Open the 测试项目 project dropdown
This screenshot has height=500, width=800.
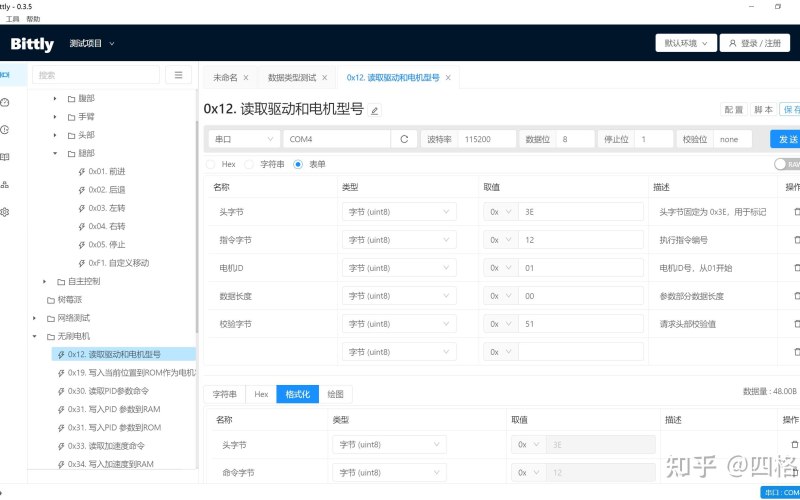click(x=92, y=43)
